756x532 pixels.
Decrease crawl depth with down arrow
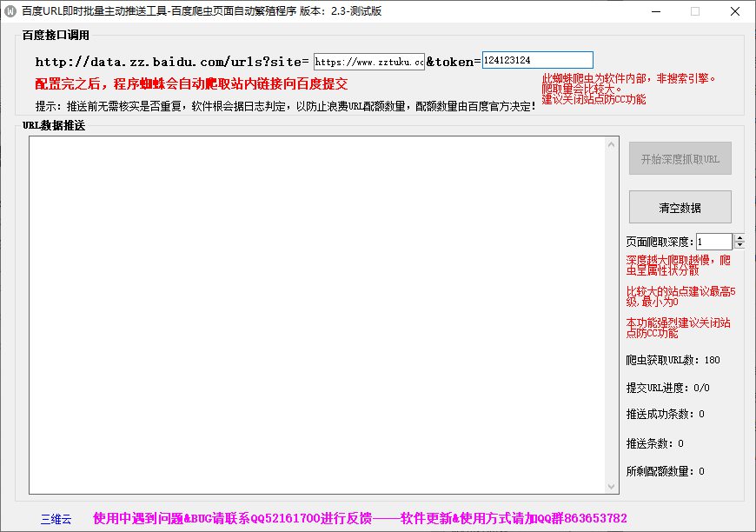pos(739,245)
